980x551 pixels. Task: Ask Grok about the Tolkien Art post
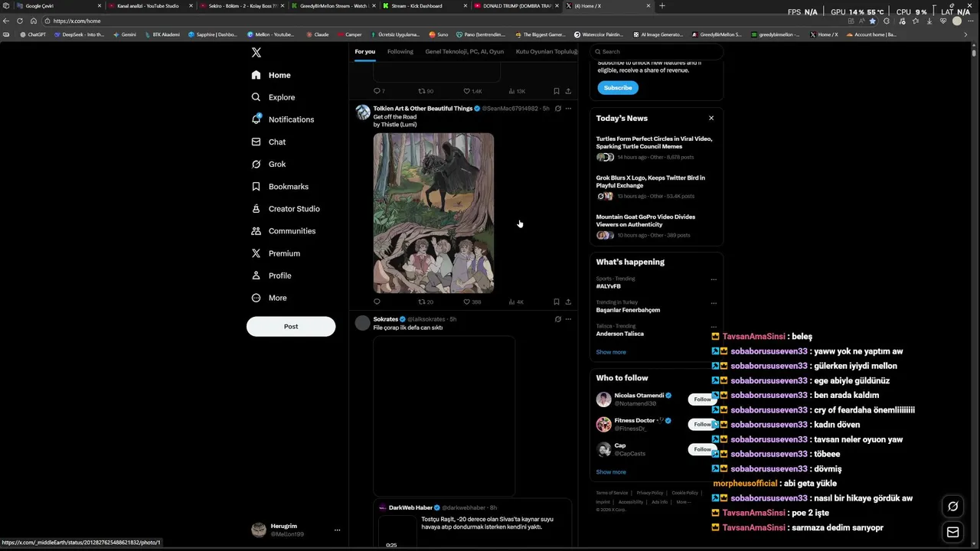pos(557,109)
